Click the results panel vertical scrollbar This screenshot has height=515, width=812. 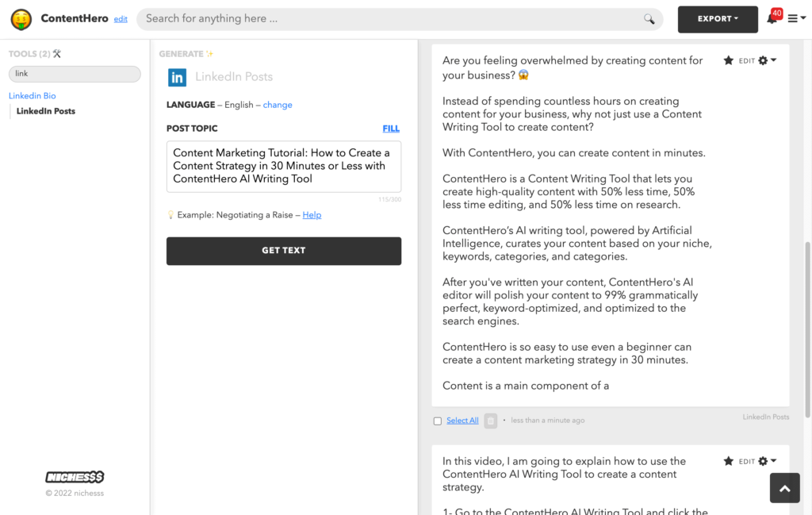pos(807,329)
